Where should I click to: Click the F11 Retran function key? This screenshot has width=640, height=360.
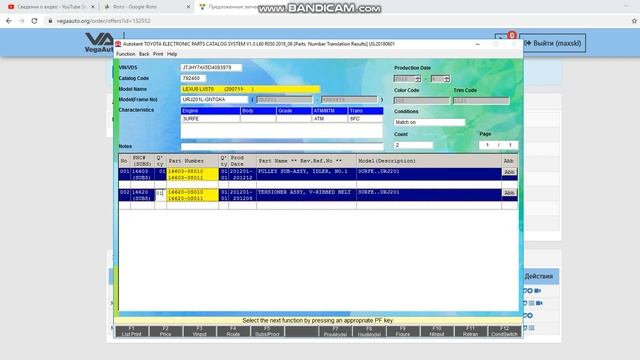(x=471, y=331)
